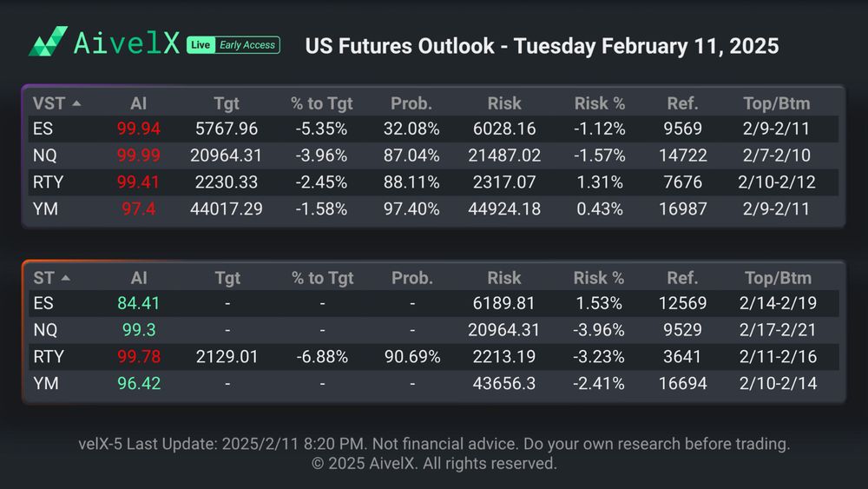The width and height of the screenshot is (868, 489).
Task: Sort VST table by Prob. column
Action: (x=411, y=103)
